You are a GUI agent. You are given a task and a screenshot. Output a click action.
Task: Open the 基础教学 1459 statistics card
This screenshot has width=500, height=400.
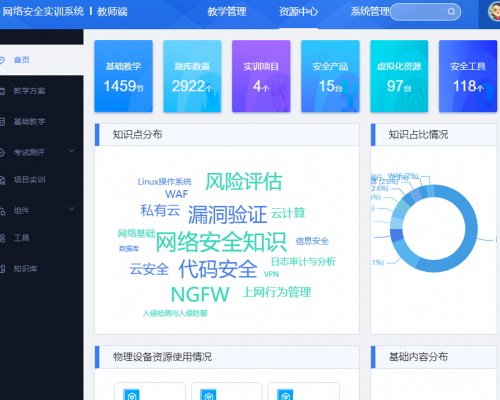123,76
